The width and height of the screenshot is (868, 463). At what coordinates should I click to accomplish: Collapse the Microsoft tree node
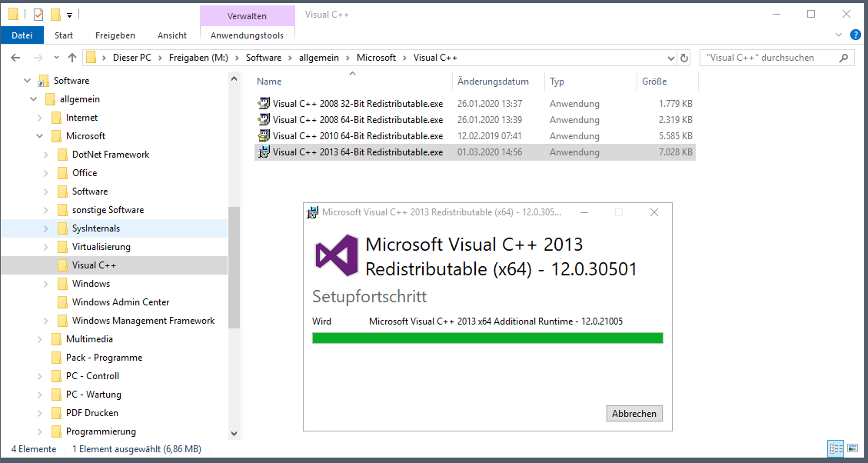[x=40, y=136]
